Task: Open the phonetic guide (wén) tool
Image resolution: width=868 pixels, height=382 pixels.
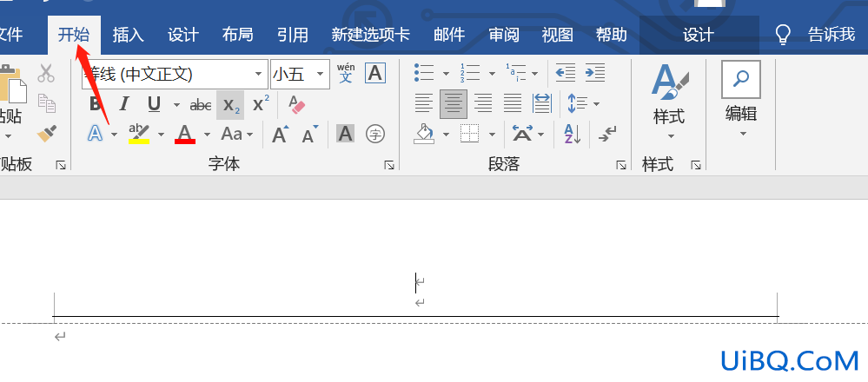Action: 346,73
